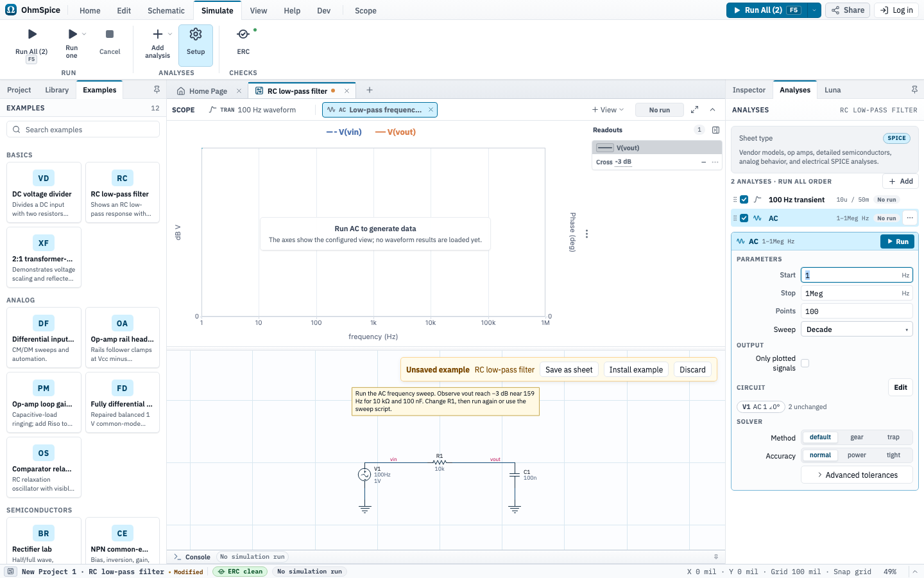Set accuracy to tight
Screen dimensions: 924x578
[893, 455]
